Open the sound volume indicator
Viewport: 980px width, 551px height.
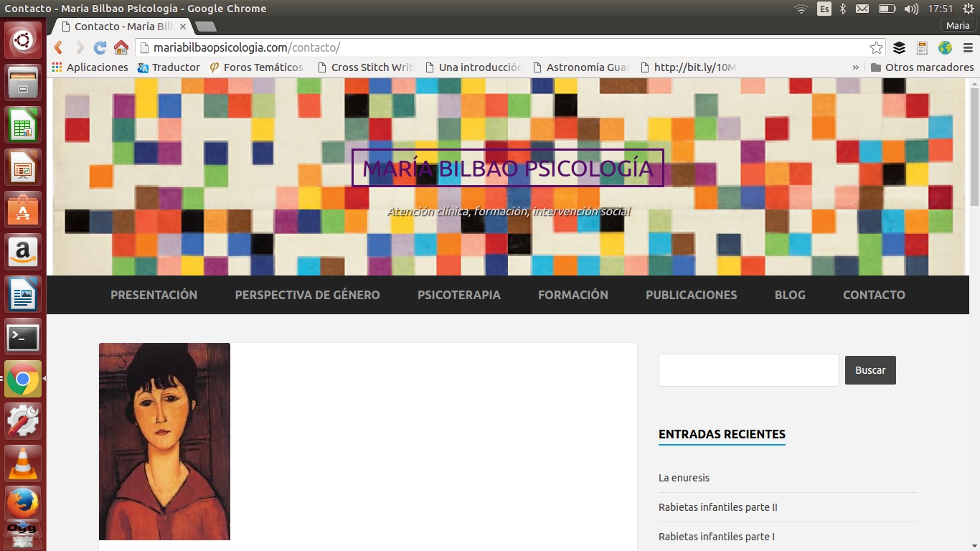click(x=911, y=9)
